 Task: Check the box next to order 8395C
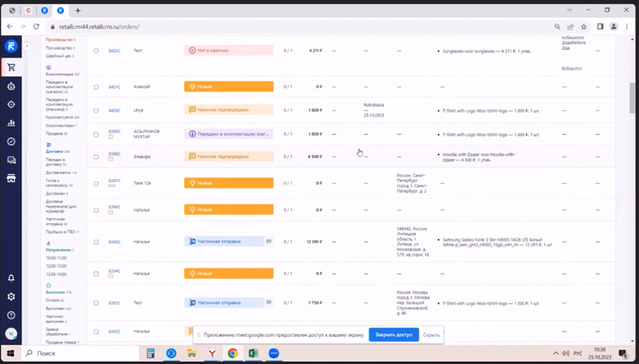tap(96, 242)
